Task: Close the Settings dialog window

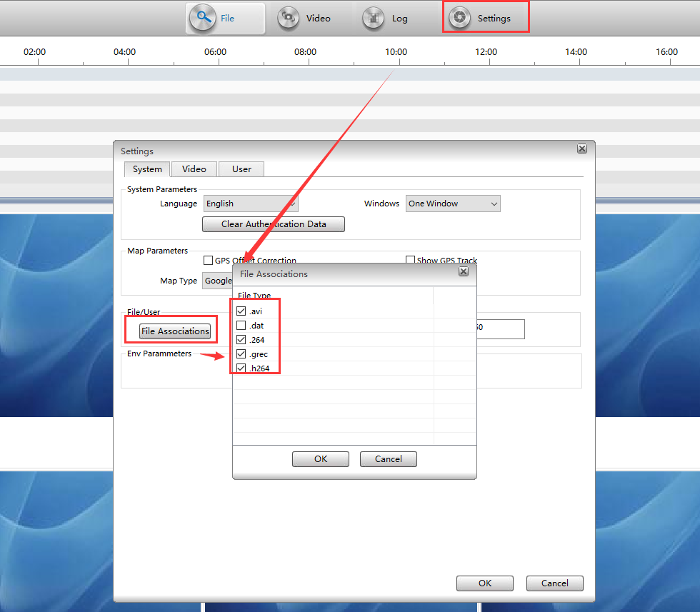Action: pyautogui.click(x=582, y=149)
